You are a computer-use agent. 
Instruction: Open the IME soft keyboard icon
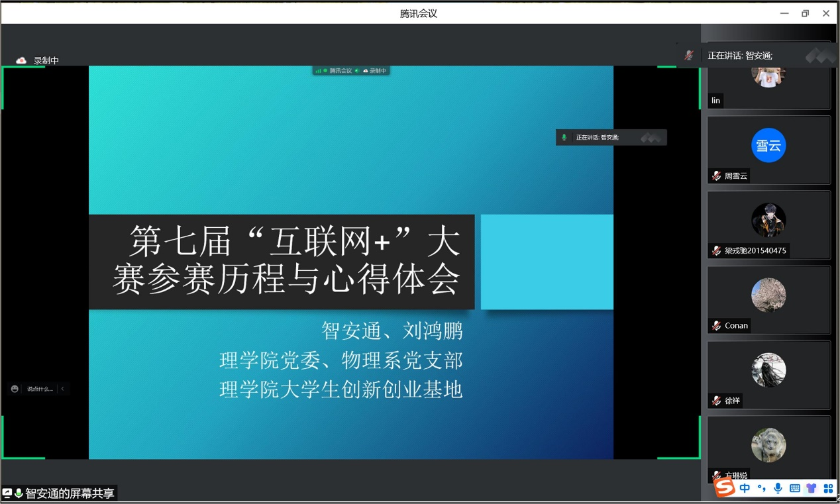coord(795,488)
